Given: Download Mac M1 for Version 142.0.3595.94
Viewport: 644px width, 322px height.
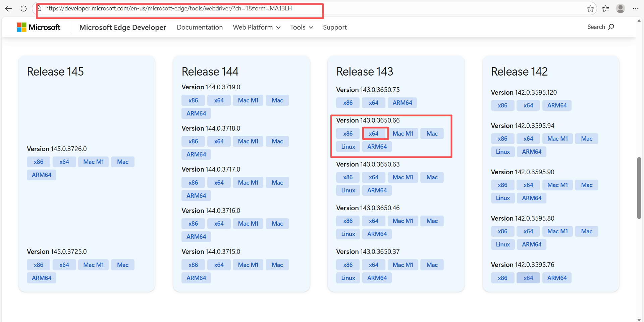Looking at the screenshot, I should [557, 139].
